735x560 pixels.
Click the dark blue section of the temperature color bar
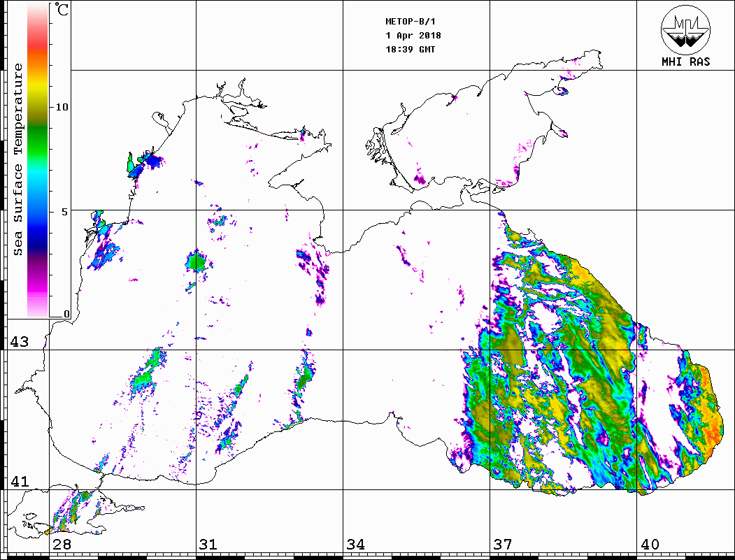[38, 239]
